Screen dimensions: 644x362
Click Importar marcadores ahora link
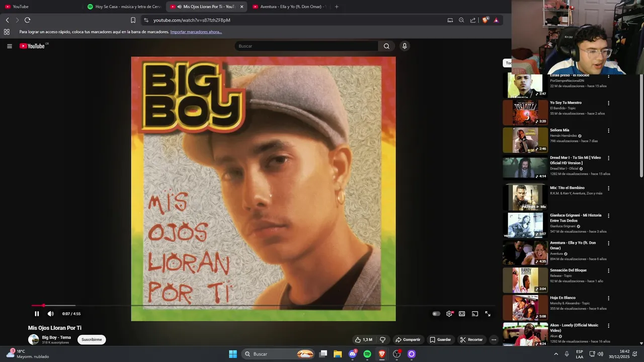196,32
